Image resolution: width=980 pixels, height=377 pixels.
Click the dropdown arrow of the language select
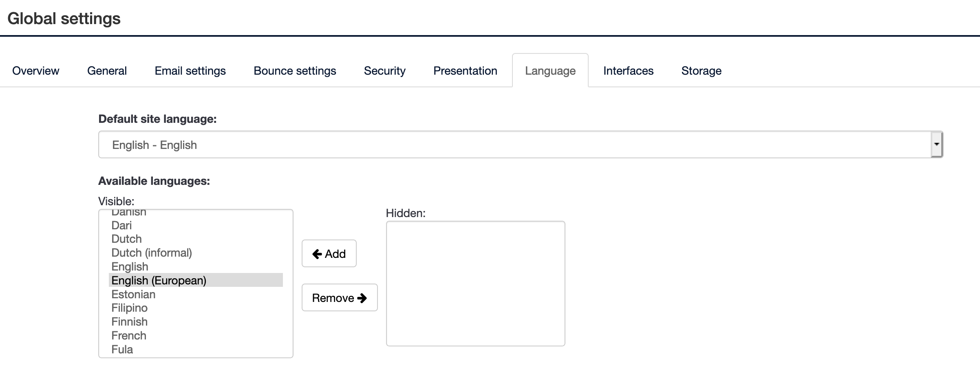(936, 144)
